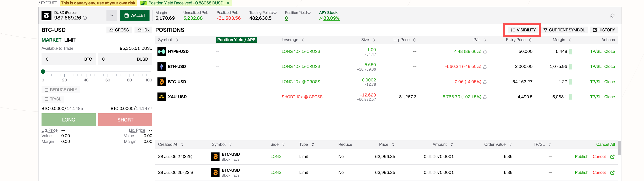
Task: Tick the TP/SL checkbox in the order form
Action: (47, 99)
